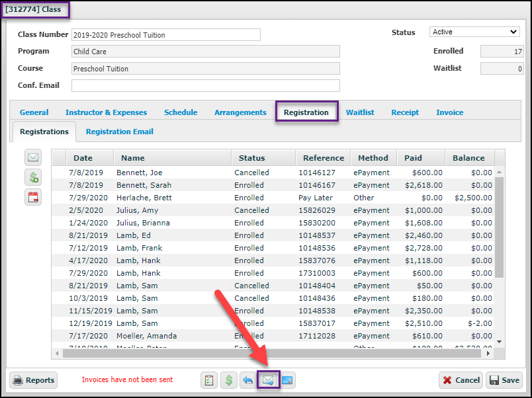Image resolution: width=532 pixels, height=398 pixels.
Task: Click the green dollar add payment icon beside table
Action: (33, 177)
